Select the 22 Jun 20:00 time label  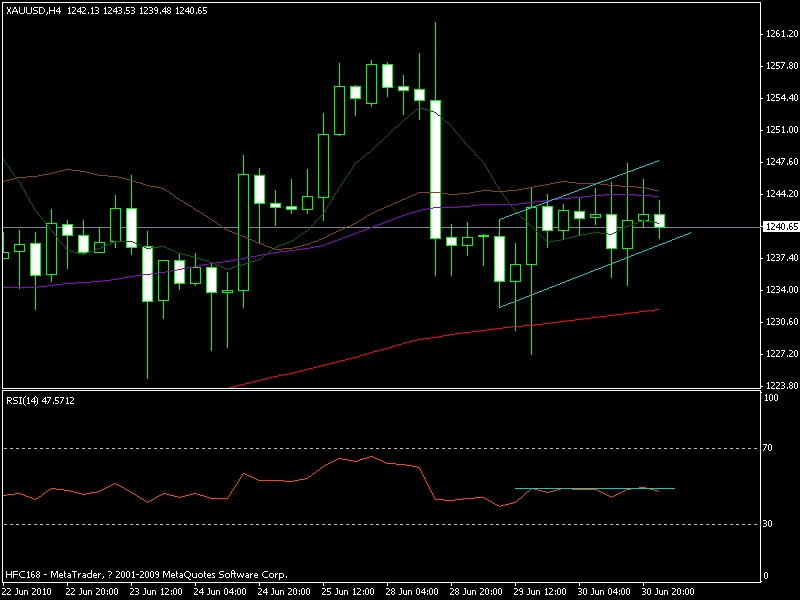coord(92,592)
